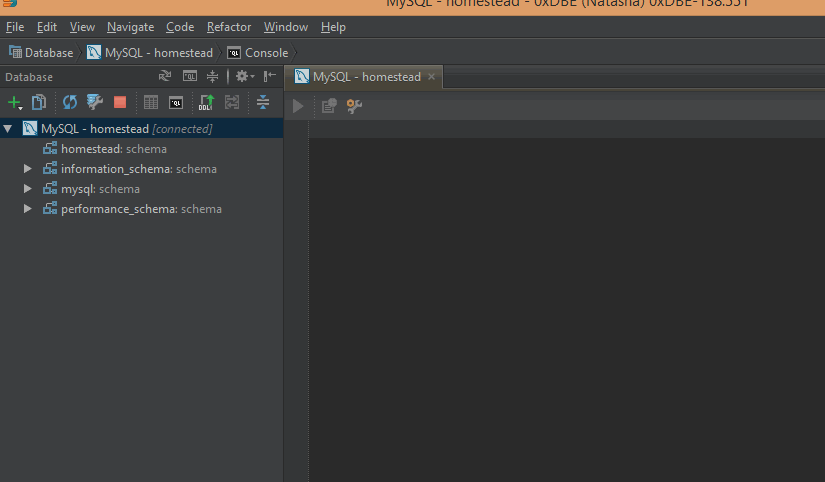This screenshot has height=482, width=825.
Task: Open the Database panel gear settings dropdown
Action: tap(244, 77)
